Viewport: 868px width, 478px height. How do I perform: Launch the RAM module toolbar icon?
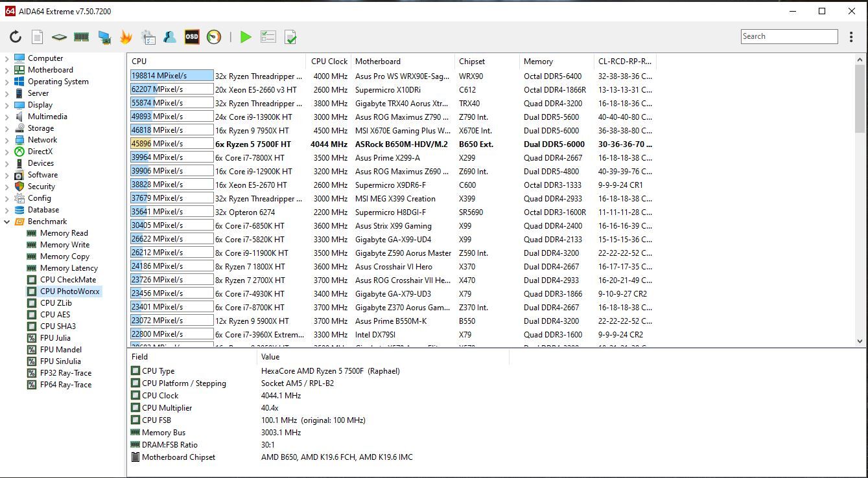[x=81, y=37]
